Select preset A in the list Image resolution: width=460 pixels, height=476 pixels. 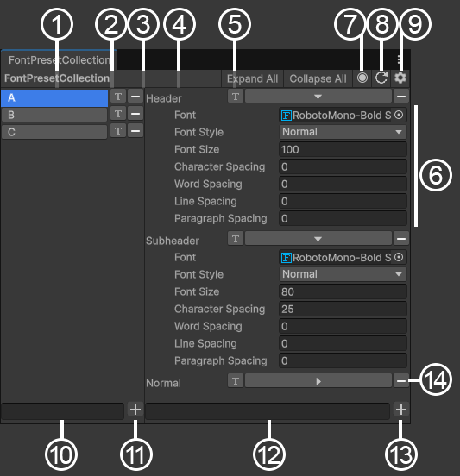pos(54,97)
